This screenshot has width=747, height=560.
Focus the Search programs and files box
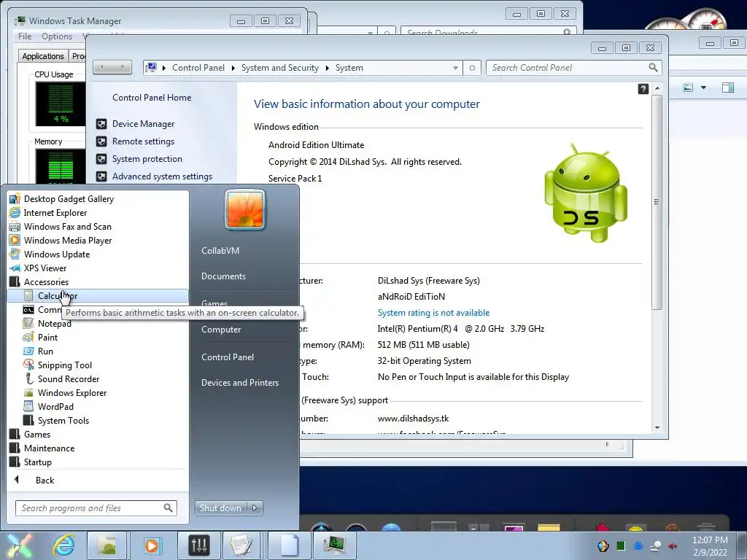pos(96,508)
